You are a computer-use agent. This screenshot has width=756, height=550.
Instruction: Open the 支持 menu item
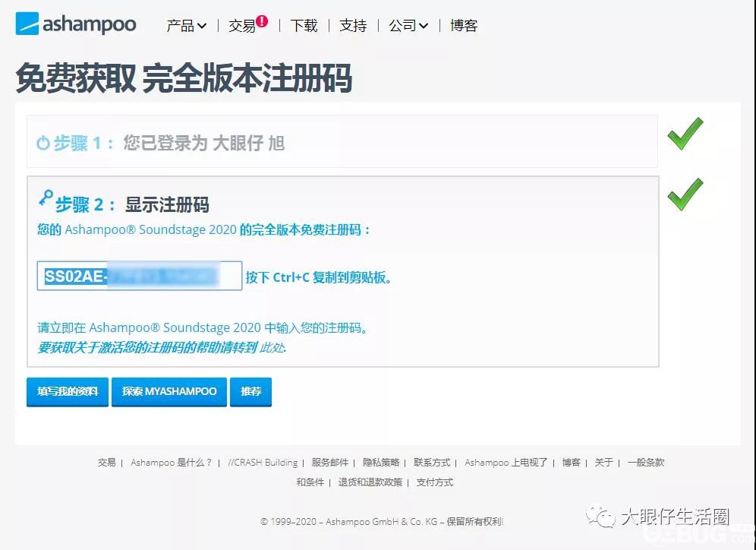[354, 26]
